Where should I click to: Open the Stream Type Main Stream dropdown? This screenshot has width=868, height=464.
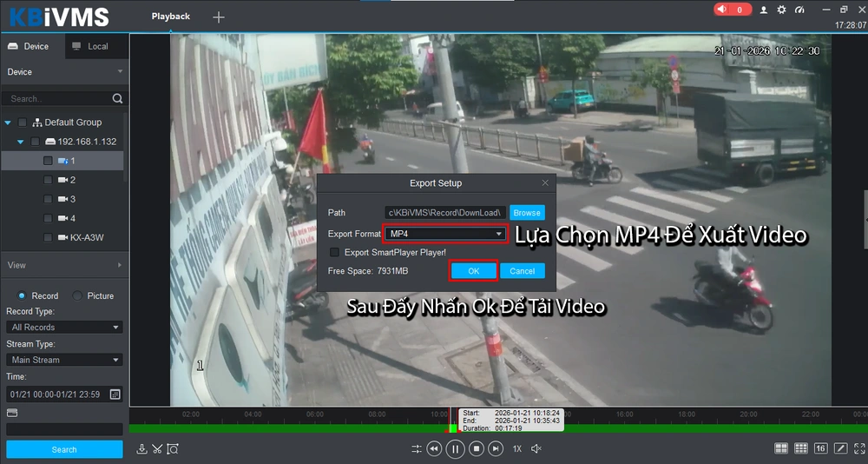64,360
